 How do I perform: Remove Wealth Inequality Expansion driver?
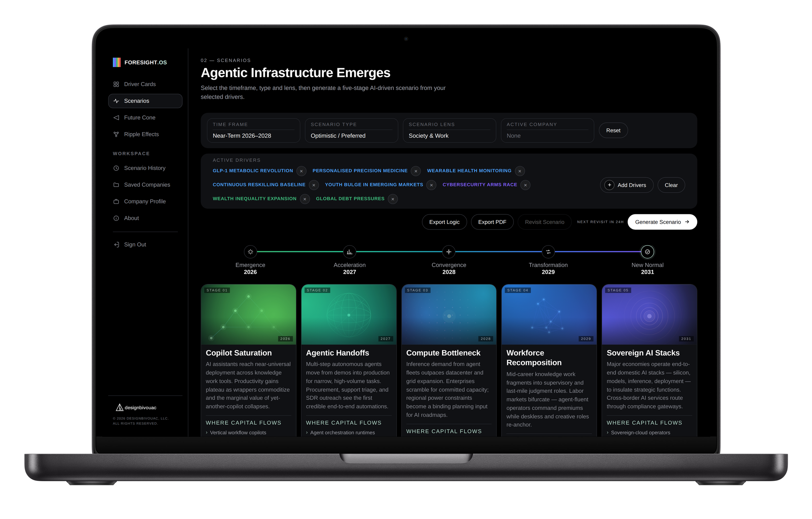(x=305, y=199)
